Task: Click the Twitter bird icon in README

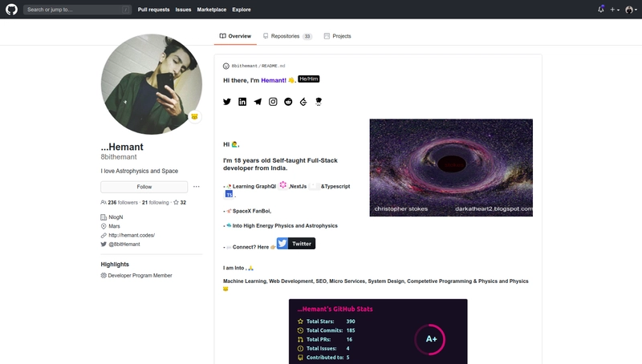Action: point(227,102)
